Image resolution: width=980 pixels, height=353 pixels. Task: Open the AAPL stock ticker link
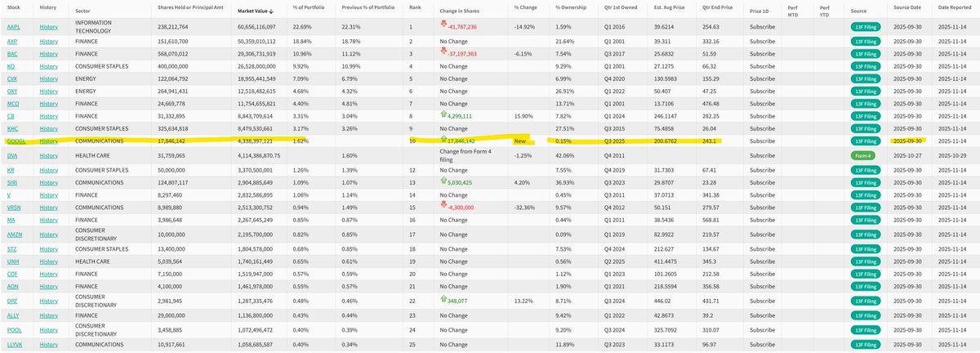point(12,27)
